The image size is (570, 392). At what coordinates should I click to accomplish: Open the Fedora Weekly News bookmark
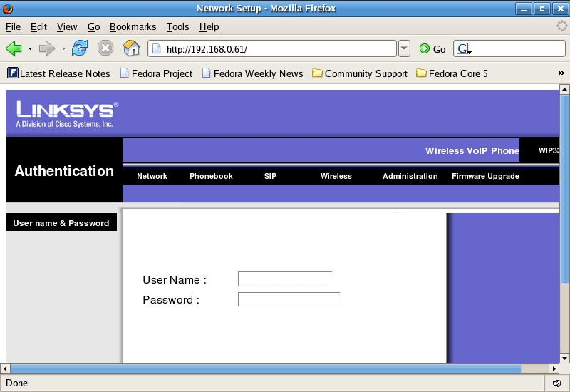tap(253, 73)
